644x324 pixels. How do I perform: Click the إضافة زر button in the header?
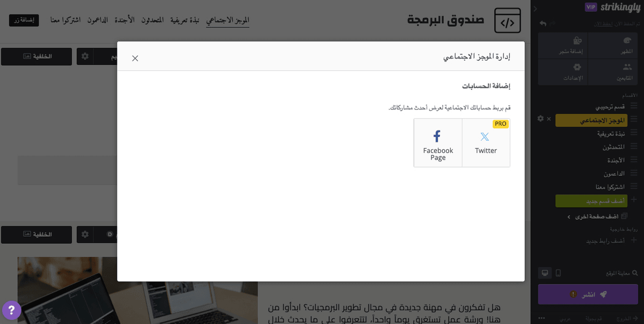pos(24,20)
